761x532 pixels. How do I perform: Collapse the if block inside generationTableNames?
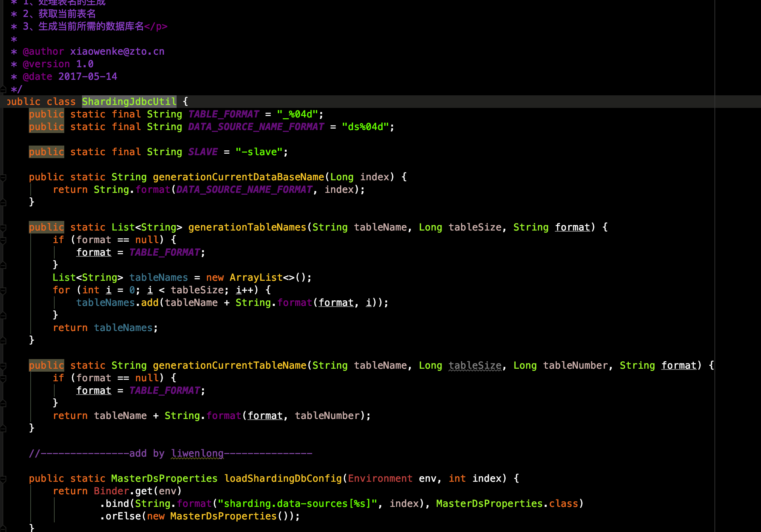3,241
